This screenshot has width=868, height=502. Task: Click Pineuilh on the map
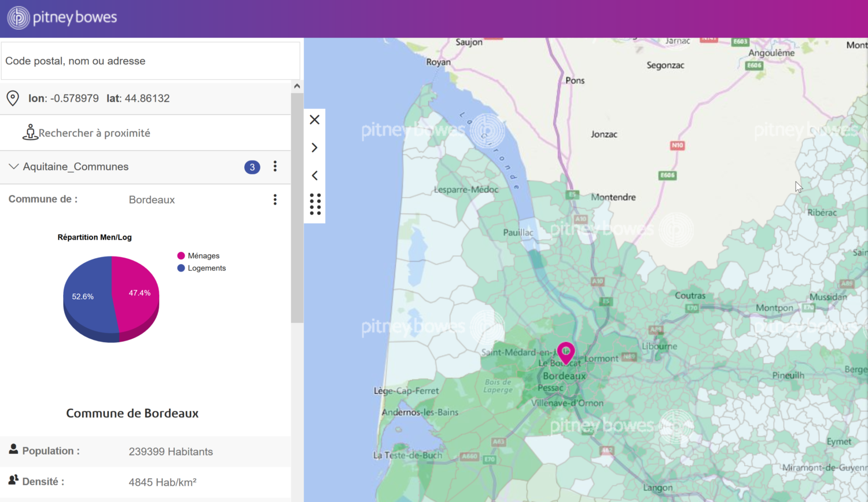click(788, 375)
